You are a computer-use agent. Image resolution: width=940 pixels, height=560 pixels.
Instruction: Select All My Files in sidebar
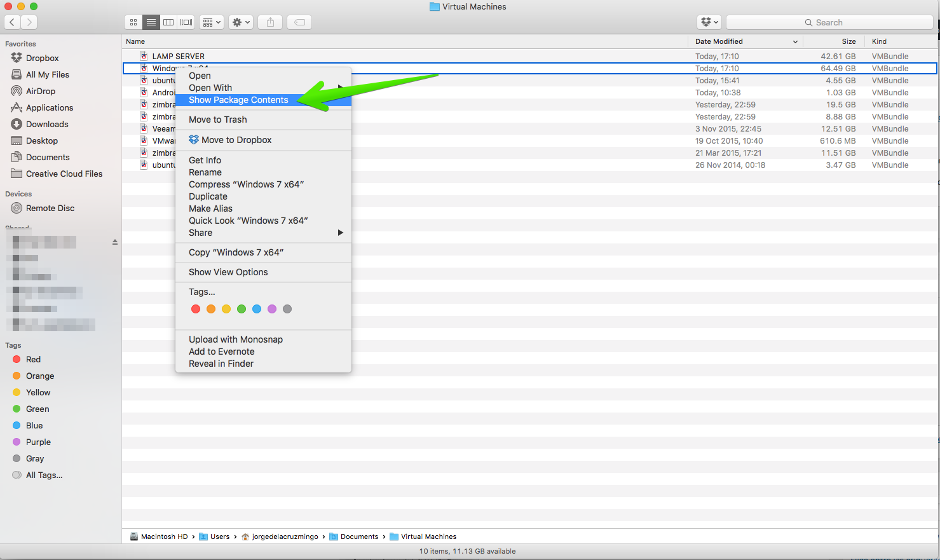[x=47, y=74]
